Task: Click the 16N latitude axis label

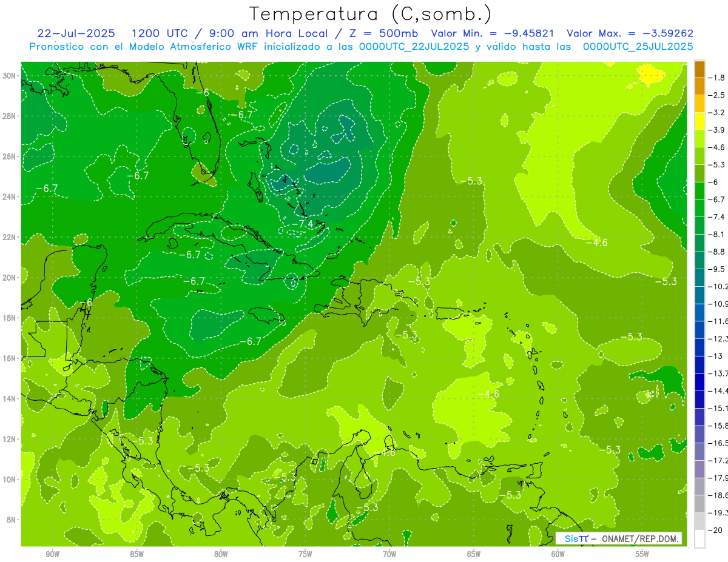Action: (x=10, y=358)
